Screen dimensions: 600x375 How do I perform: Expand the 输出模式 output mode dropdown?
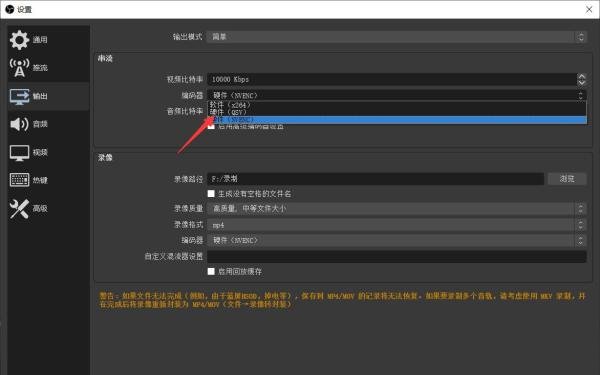397,37
